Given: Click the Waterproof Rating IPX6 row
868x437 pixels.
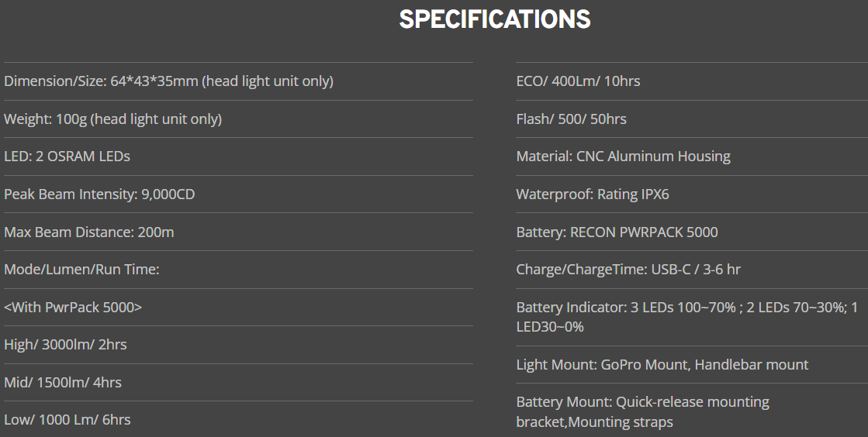Looking at the screenshot, I should pyautogui.click(x=592, y=194).
